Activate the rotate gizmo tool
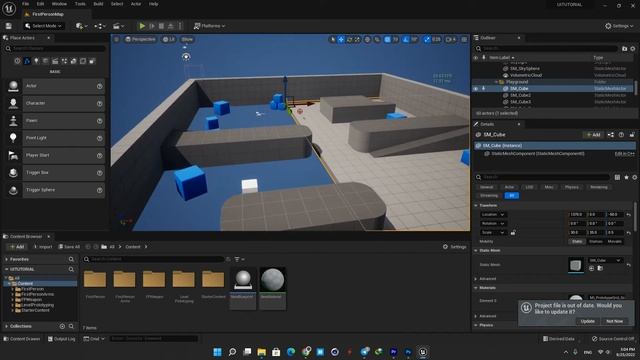The width and height of the screenshot is (640, 360). pos(349,39)
